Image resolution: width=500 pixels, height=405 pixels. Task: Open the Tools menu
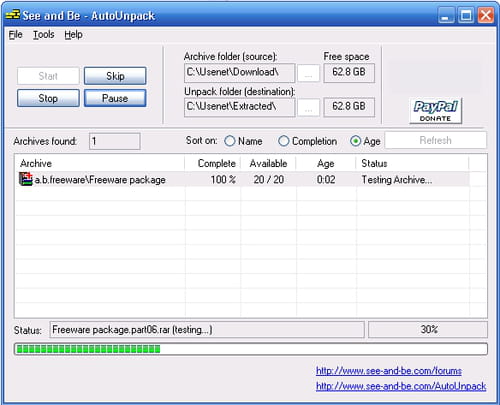44,35
